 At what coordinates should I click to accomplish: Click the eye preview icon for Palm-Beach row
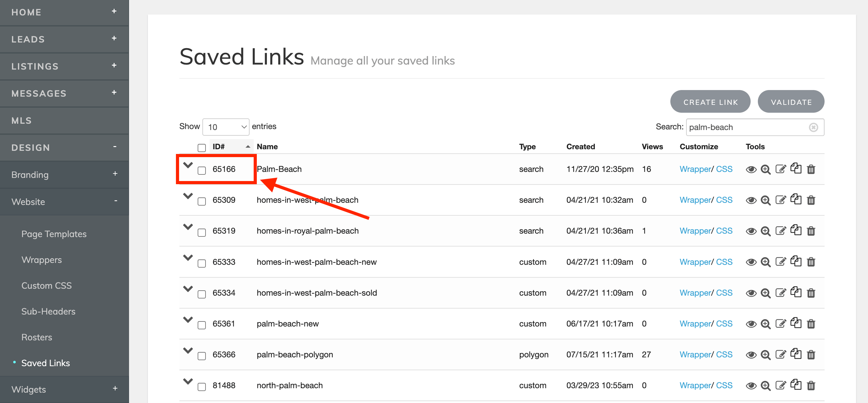pos(751,169)
